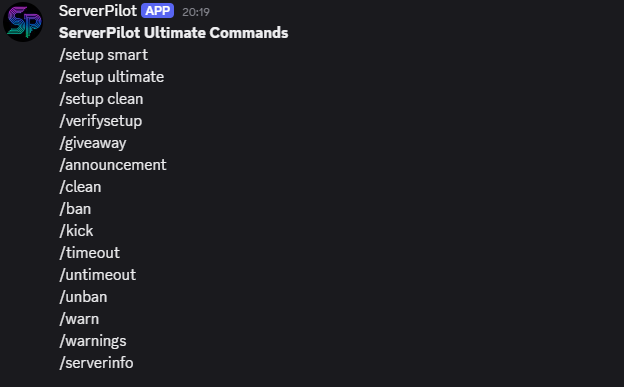Open the ServerPilot username profile

pyautogui.click(x=98, y=11)
